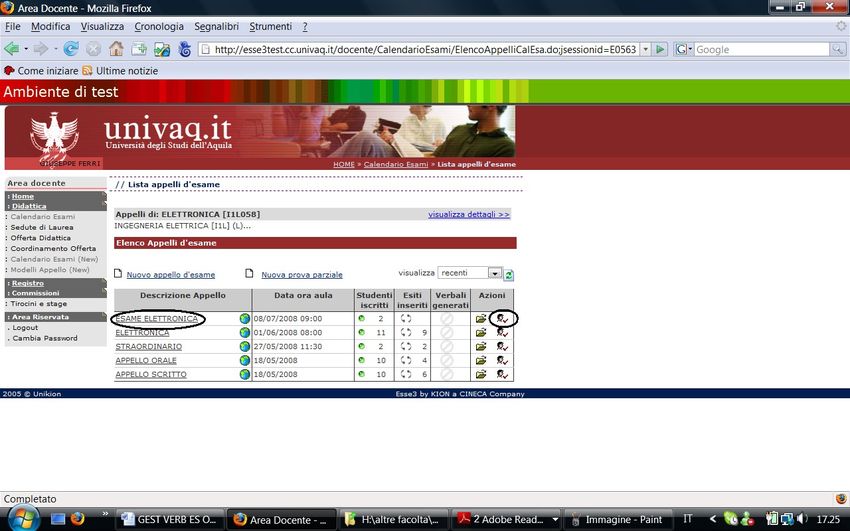Click green status dot in APPELLO SCRITTO row
This screenshot has height=531, width=850.
[x=361, y=375]
